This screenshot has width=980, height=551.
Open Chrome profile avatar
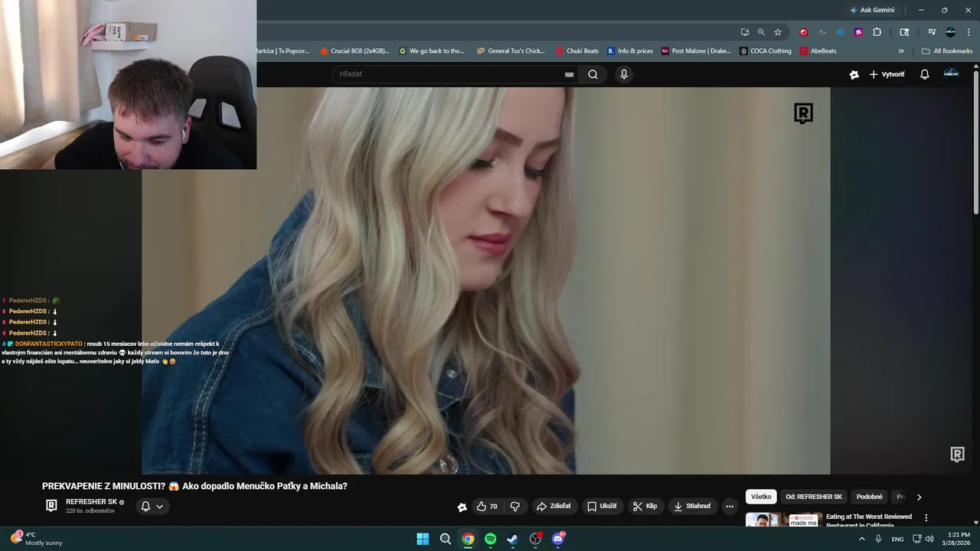950,32
